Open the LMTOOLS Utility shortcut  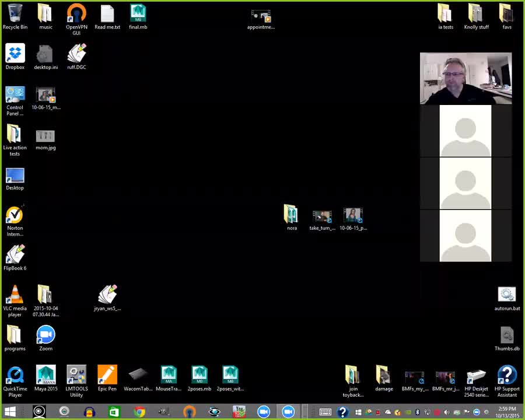click(76, 381)
